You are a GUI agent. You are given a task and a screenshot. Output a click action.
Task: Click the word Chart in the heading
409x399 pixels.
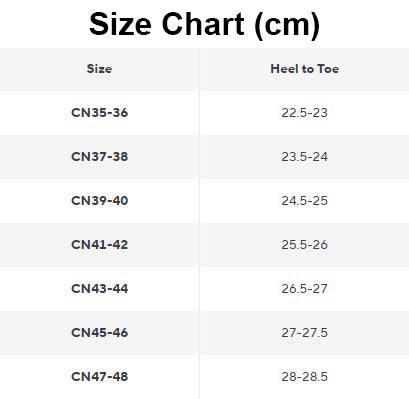click(203, 24)
